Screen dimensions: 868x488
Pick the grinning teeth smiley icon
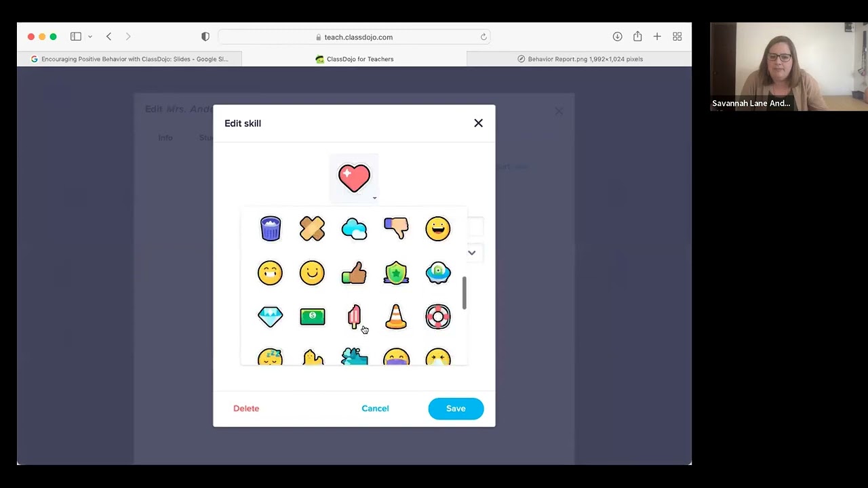270,273
